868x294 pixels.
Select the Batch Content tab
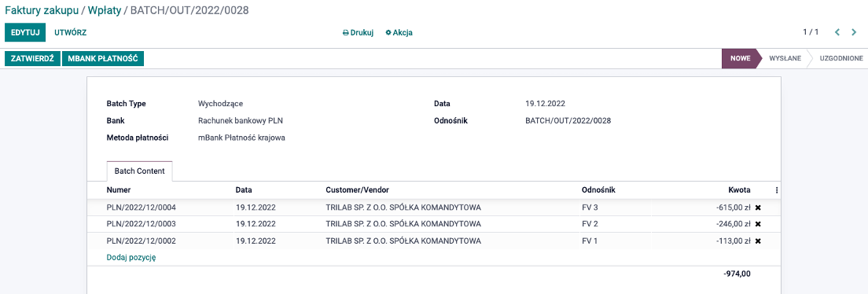point(139,171)
